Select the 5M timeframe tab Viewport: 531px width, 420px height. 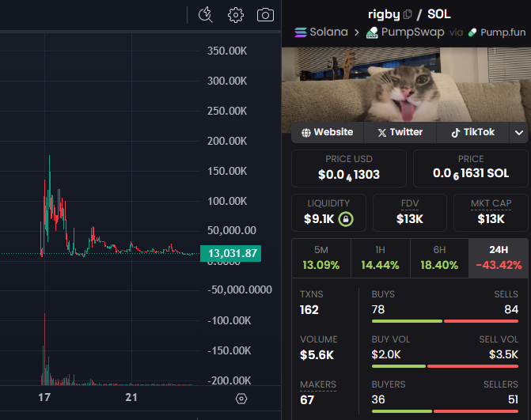pos(321,258)
